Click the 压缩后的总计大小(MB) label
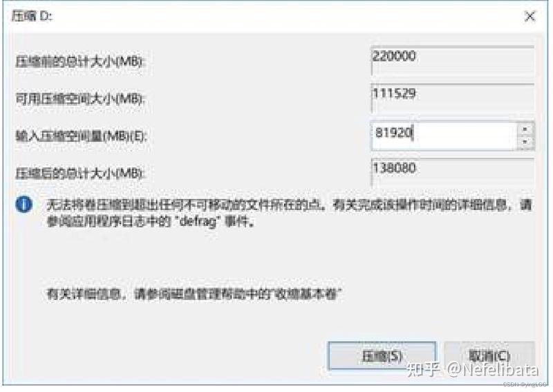This screenshot has width=553, height=392. (x=80, y=174)
